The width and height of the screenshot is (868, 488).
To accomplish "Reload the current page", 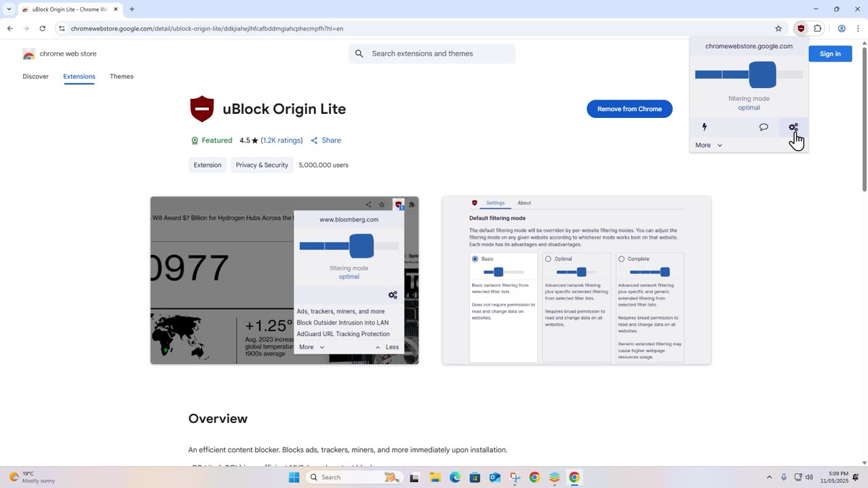I will tap(42, 28).
